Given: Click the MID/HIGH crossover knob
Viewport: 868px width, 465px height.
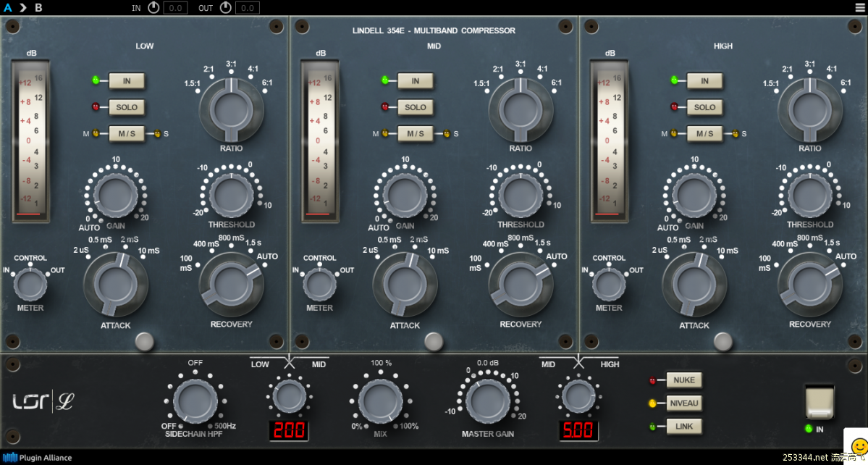Looking at the screenshot, I should tap(578, 397).
